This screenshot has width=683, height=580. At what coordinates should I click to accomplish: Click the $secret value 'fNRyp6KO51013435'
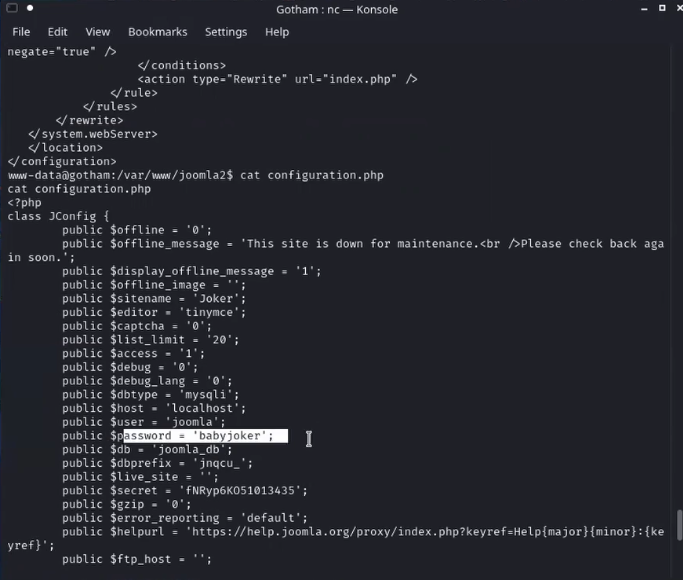240,490
